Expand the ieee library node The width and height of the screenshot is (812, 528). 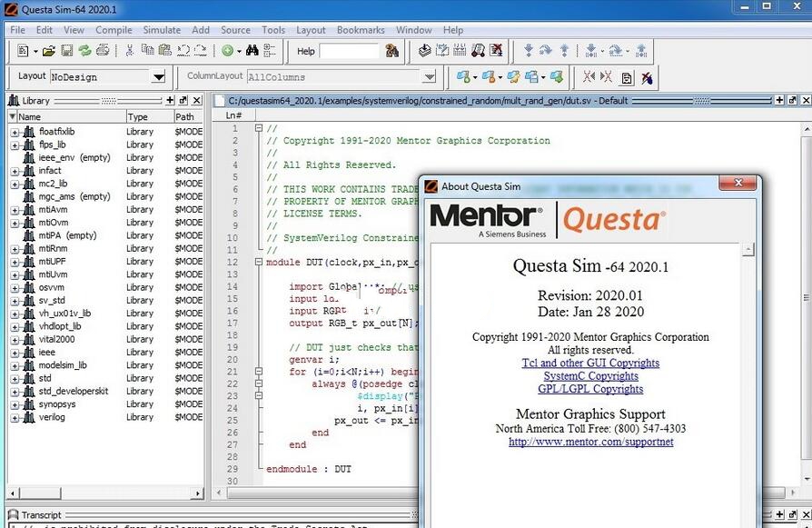(x=15, y=353)
